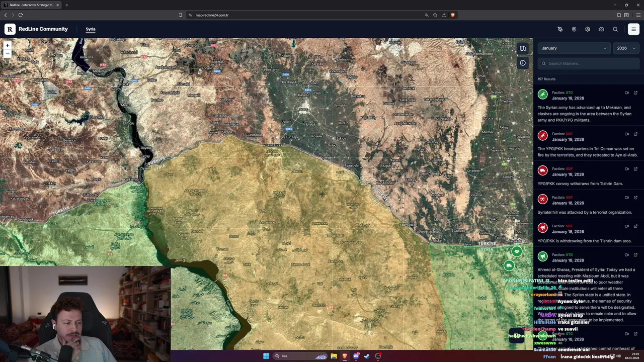Click the red truck icon of convoy withdrawal event

point(542,170)
